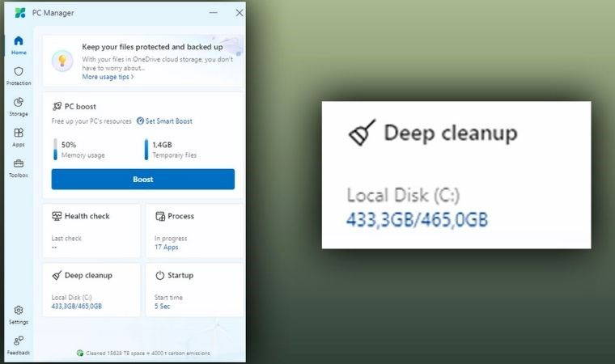
Task: Go to Storage in sidebar
Action: point(19,106)
